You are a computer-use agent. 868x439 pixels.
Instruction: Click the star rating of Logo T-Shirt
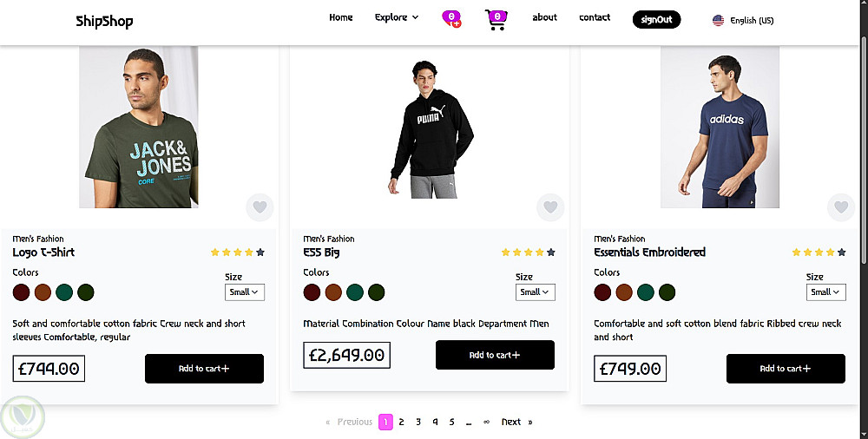[x=237, y=252]
